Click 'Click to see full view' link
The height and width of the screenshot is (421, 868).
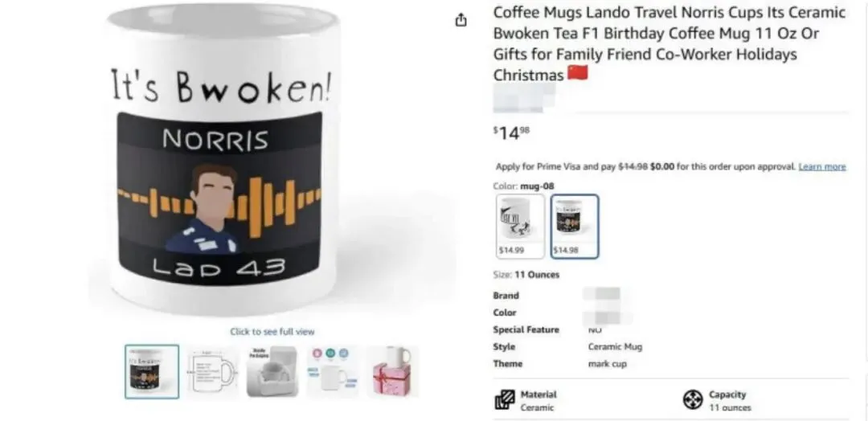pyautogui.click(x=272, y=331)
